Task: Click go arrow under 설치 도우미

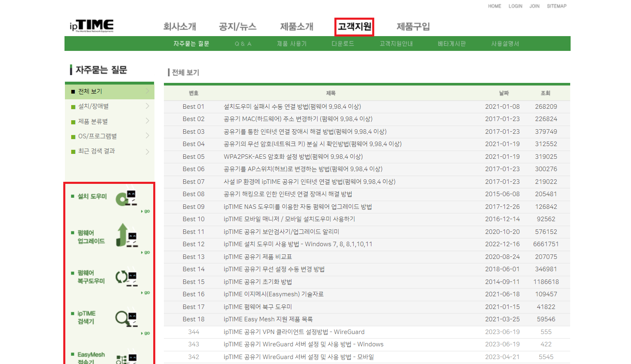Action: point(145,211)
